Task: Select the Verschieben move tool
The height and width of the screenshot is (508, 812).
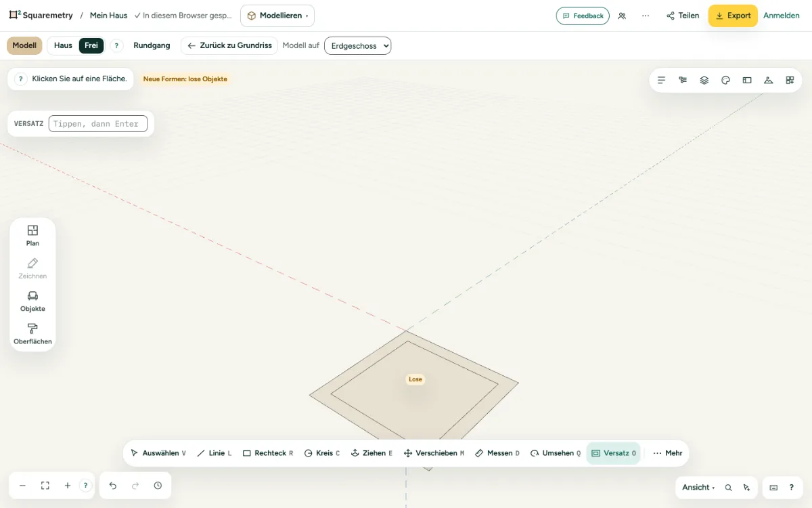Action: [x=434, y=453]
